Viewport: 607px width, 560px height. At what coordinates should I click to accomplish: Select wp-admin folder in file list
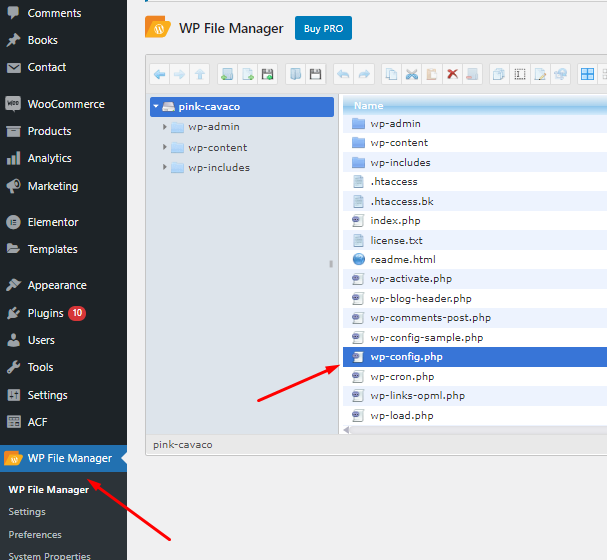point(475,123)
